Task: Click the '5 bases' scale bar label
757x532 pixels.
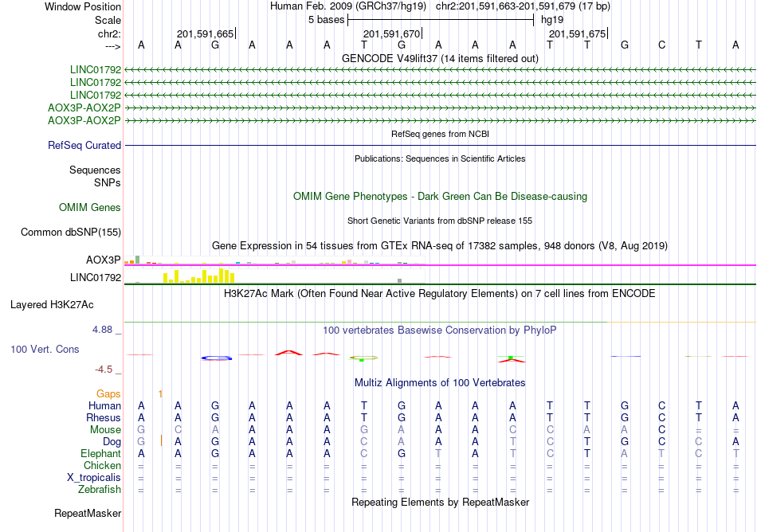Action: point(327,20)
